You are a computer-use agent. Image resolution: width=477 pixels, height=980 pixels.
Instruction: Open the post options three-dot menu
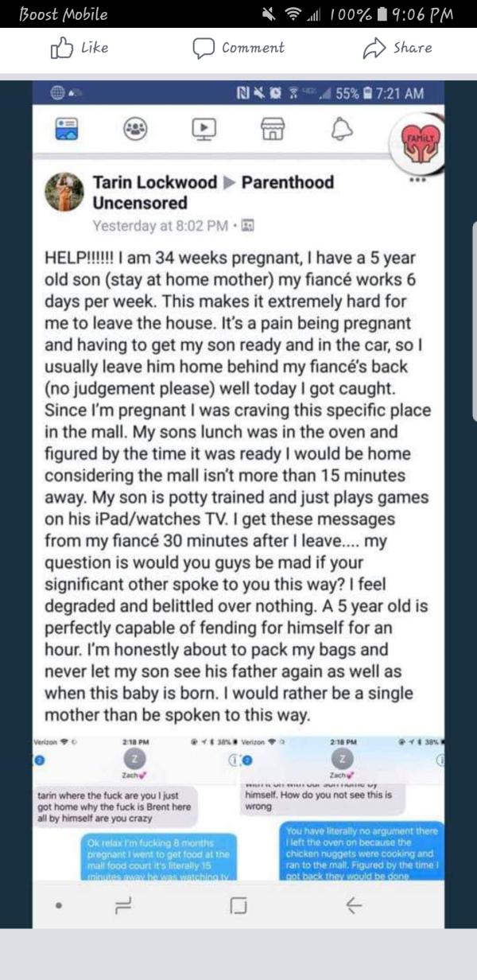pyautogui.click(x=418, y=180)
